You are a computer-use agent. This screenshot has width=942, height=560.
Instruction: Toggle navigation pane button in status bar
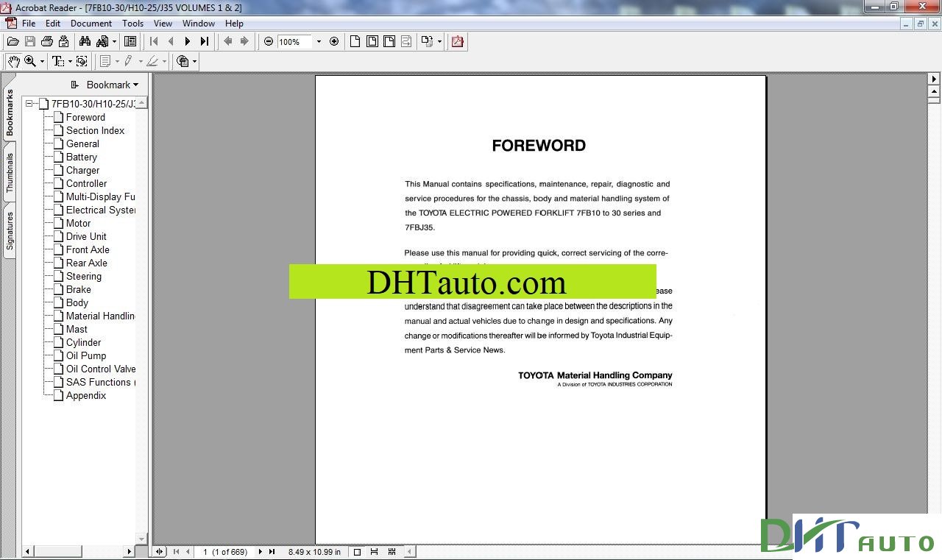(x=160, y=551)
